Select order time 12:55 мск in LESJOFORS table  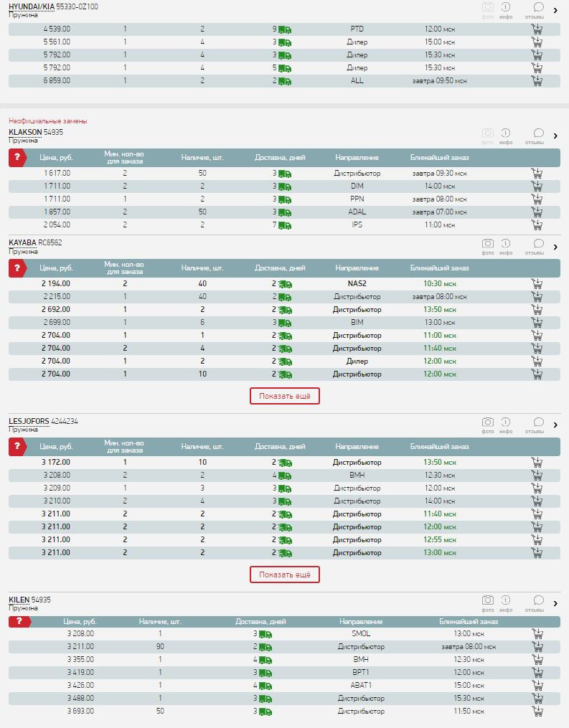tap(440, 540)
